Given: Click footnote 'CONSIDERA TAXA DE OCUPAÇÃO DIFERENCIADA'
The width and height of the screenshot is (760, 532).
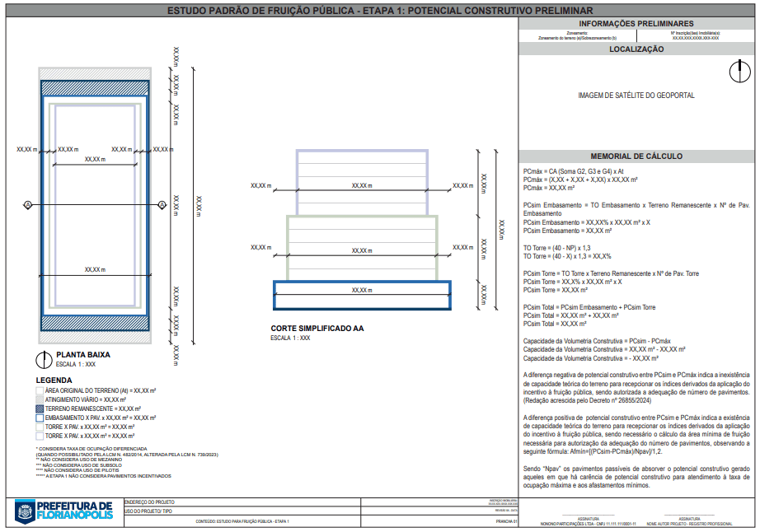Looking at the screenshot, I should click(x=91, y=449).
